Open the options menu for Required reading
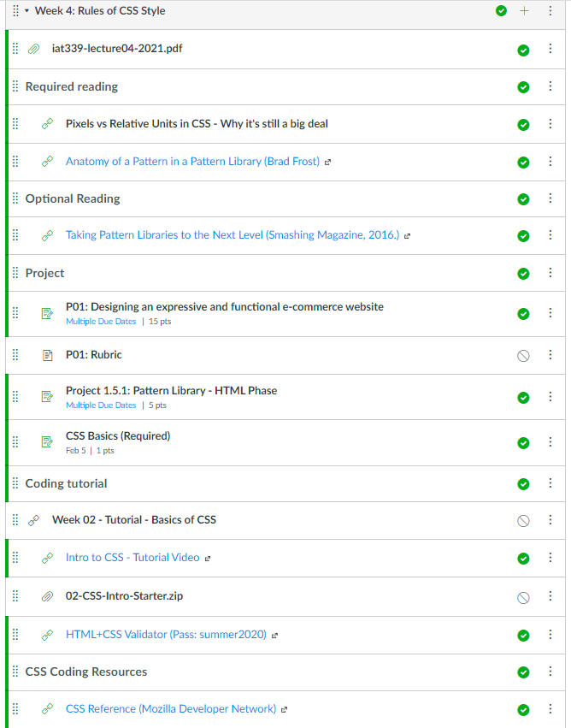Image resolution: width=571 pixels, height=728 pixels. click(550, 86)
